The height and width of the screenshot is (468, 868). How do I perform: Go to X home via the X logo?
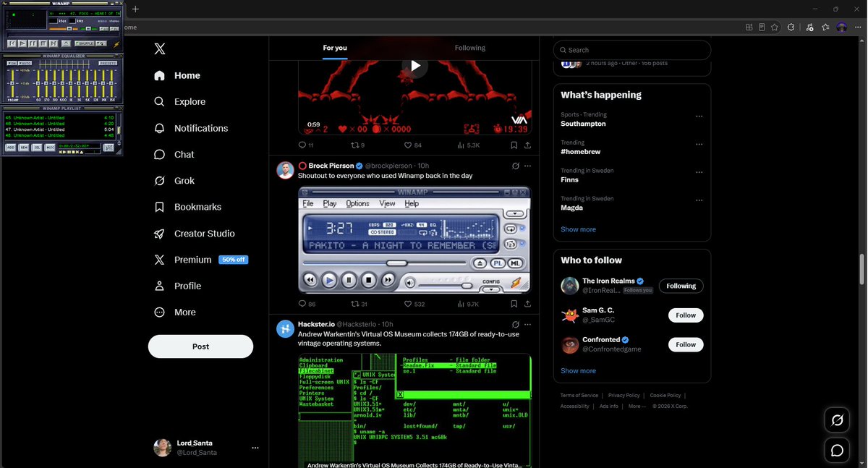tap(160, 48)
